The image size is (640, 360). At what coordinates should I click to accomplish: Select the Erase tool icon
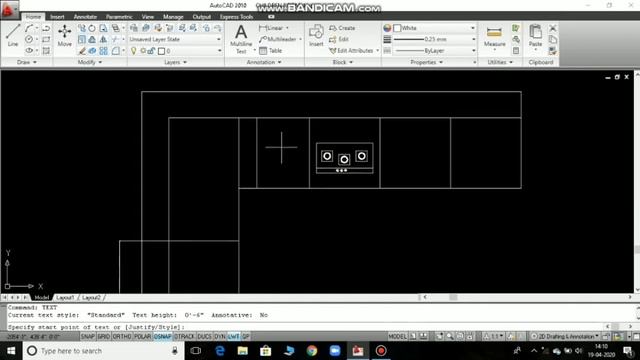coord(82,51)
